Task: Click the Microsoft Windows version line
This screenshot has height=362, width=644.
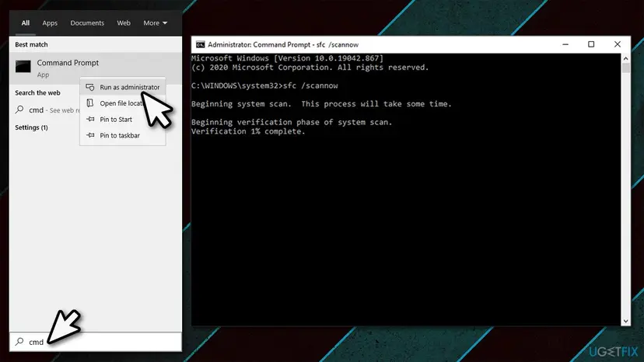Action: (287, 58)
